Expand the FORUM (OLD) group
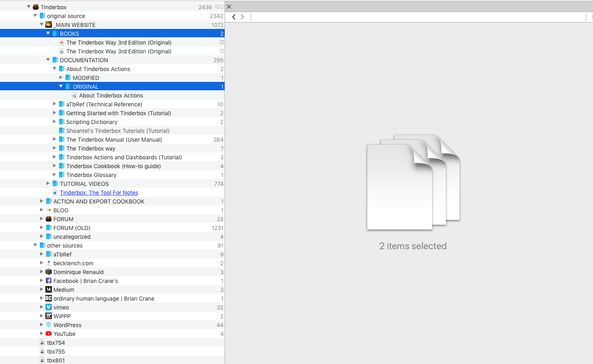The height and width of the screenshot is (364, 593). tap(42, 228)
